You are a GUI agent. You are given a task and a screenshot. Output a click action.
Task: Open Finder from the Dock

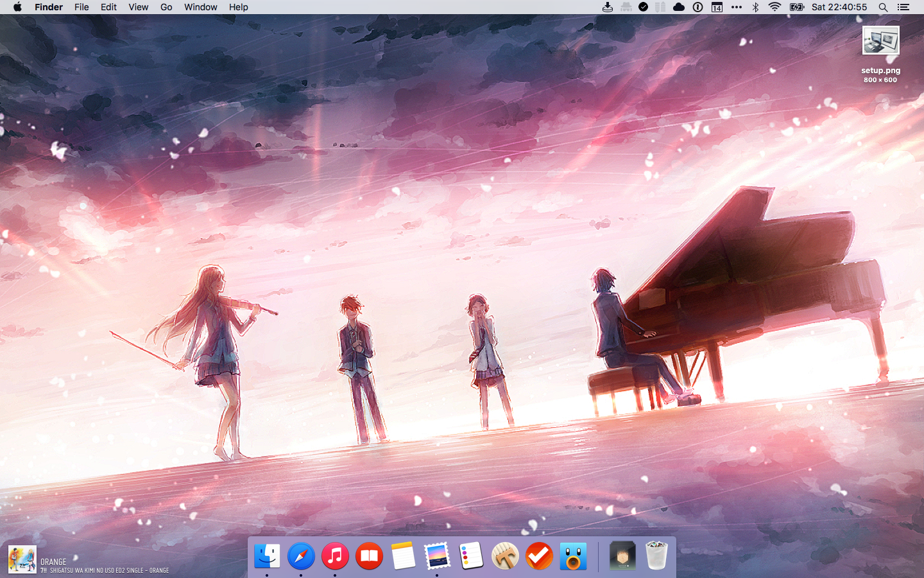268,556
